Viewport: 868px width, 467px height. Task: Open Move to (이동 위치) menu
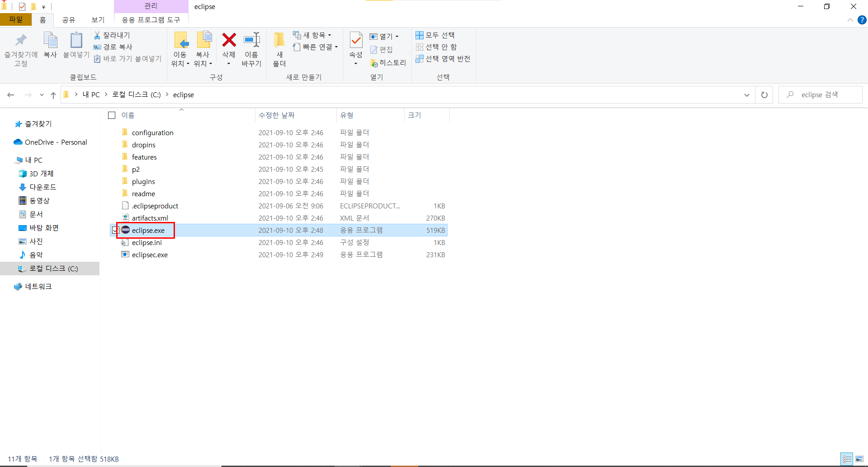pyautogui.click(x=180, y=50)
